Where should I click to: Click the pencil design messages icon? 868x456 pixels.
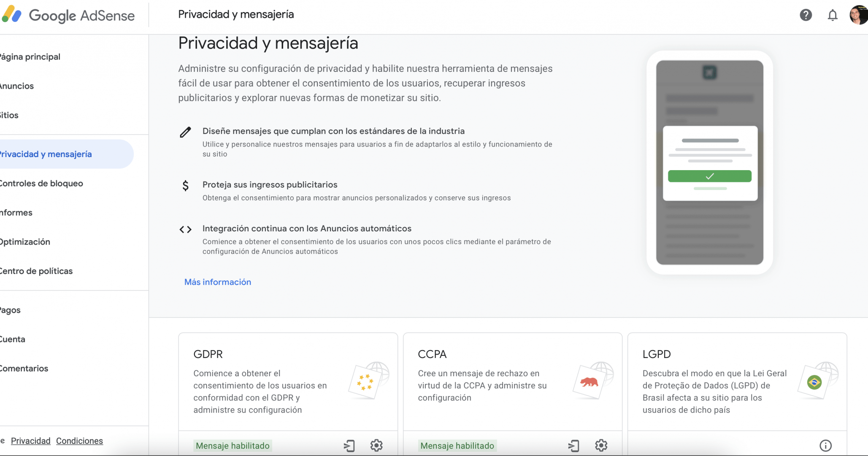(185, 132)
